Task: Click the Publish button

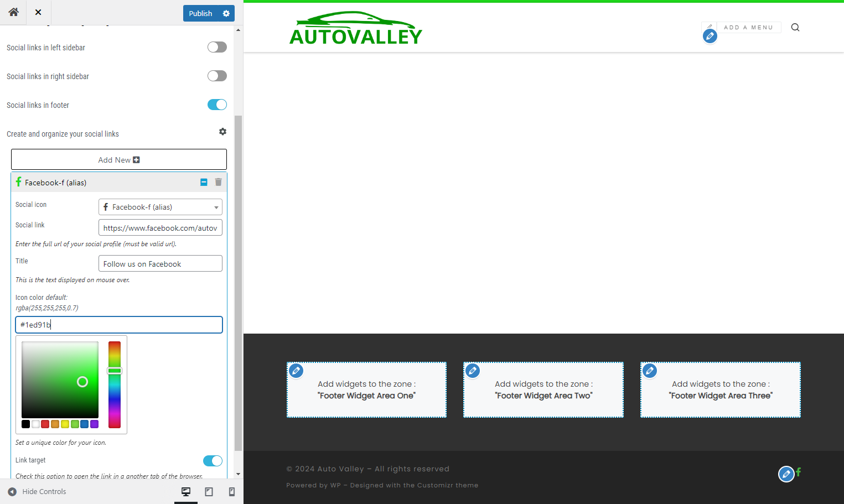Action: (x=200, y=13)
